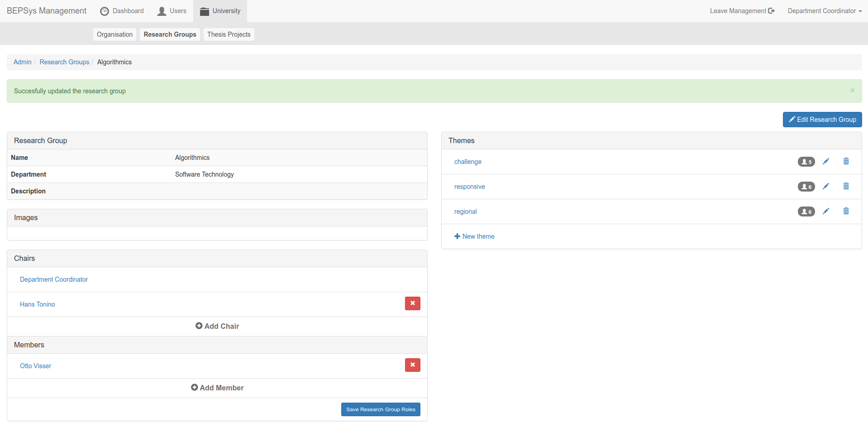Edit the challenge theme with pencil icon

click(826, 161)
